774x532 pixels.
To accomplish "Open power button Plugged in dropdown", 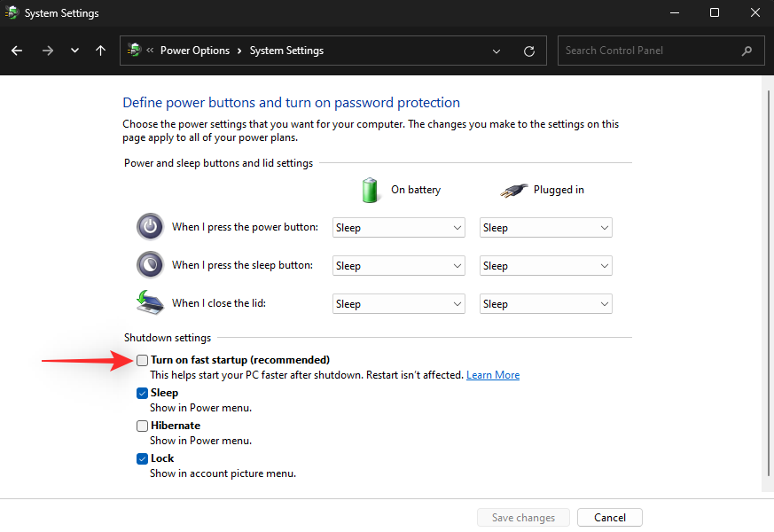I will pos(546,228).
